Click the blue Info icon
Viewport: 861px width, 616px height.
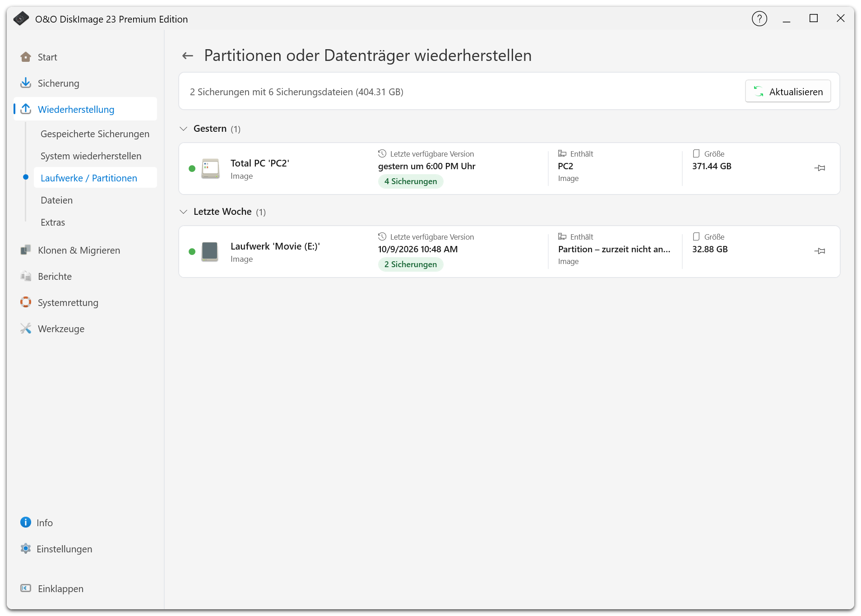(x=26, y=523)
